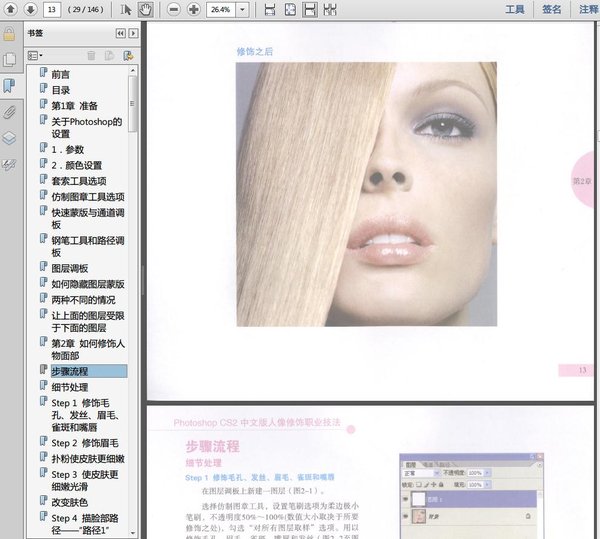Delete the selected bookmark with trash icon
Viewport: 600px width, 539px height.
[x=91, y=56]
